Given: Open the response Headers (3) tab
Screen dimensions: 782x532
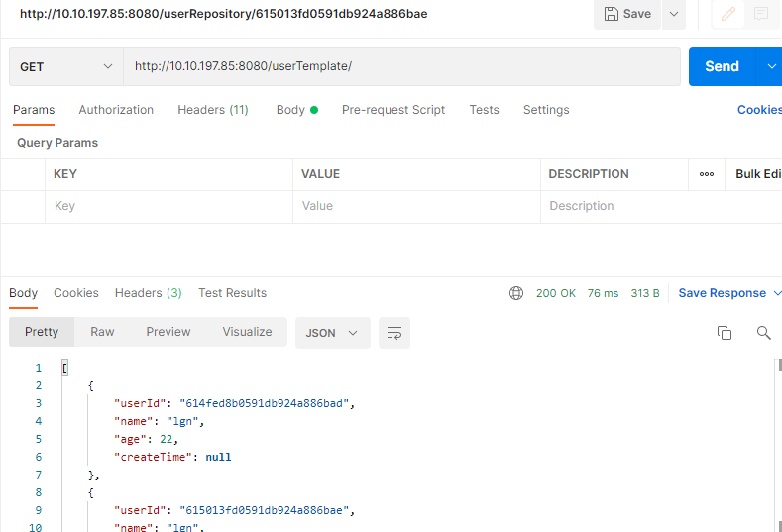Looking at the screenshot, I should [148, 293].
